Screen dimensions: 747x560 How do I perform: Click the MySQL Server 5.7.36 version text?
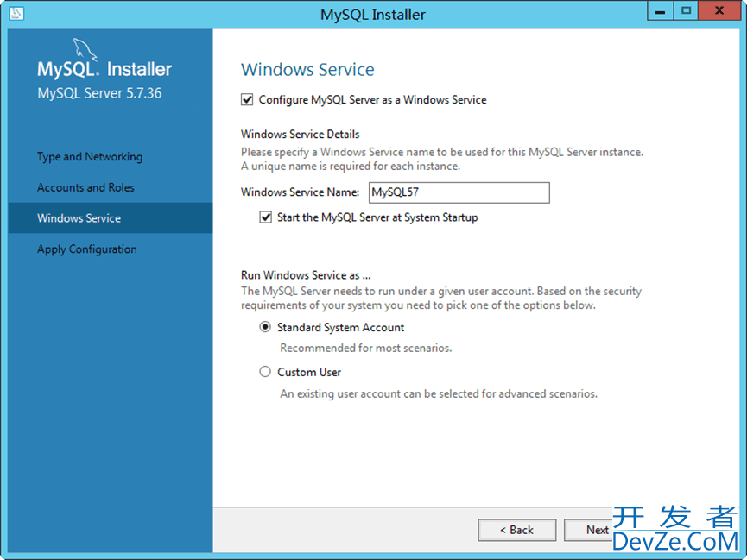(x=99, y=93)
